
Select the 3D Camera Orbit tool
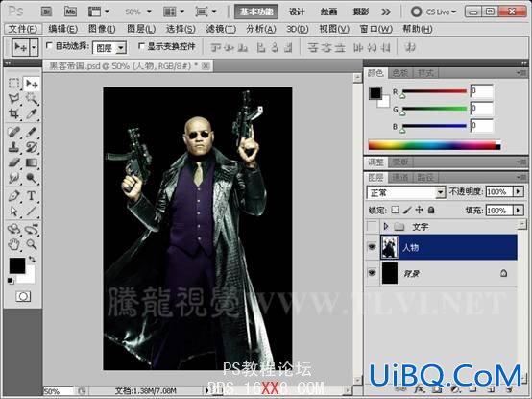tap(32, 229)
